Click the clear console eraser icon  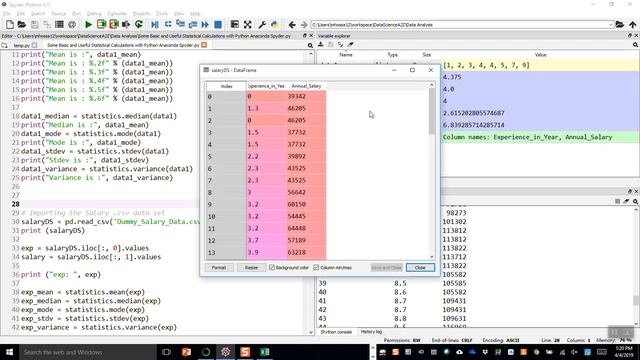pyautogui.click(x=627, y=201)
